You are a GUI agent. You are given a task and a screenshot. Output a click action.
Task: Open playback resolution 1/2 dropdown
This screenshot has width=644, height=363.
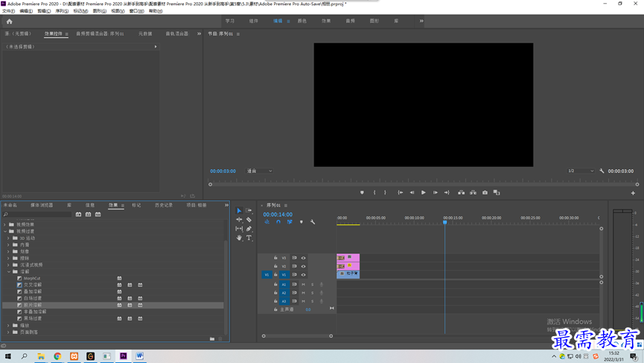[581, 171]
